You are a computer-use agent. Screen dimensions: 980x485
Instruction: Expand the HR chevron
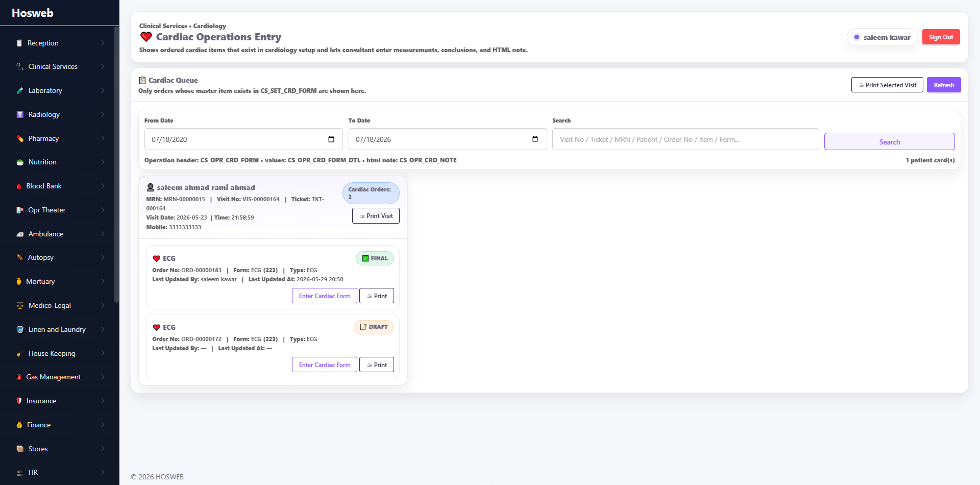(x=103, y=472)
